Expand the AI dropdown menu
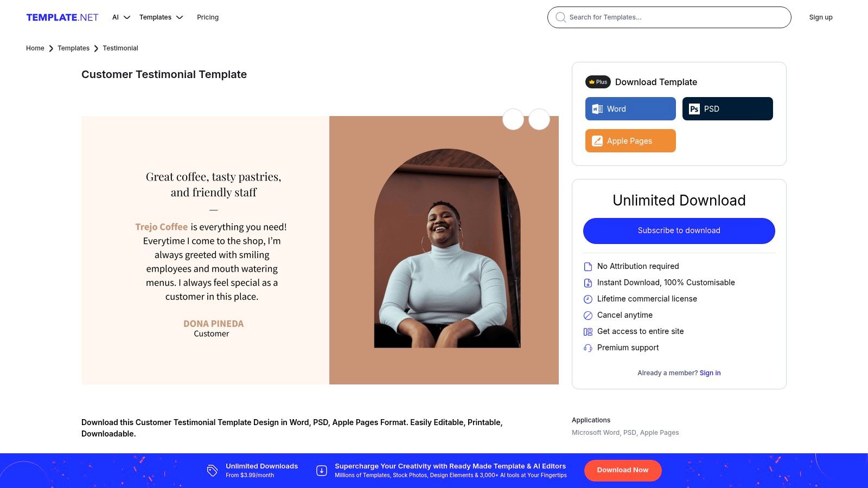 (x=121, y=17)
